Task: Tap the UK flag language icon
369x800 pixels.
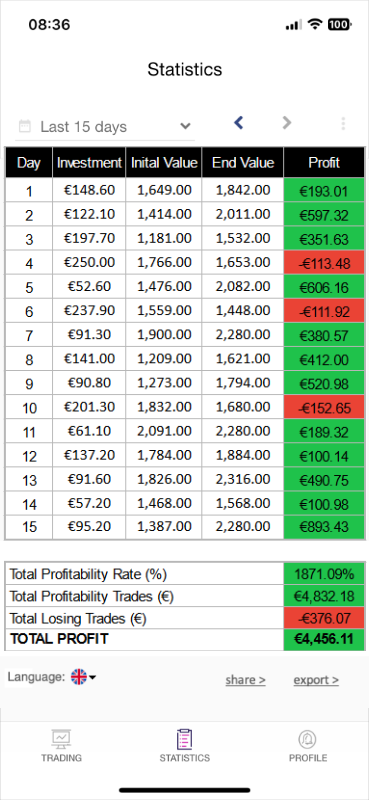Action: 79,677
